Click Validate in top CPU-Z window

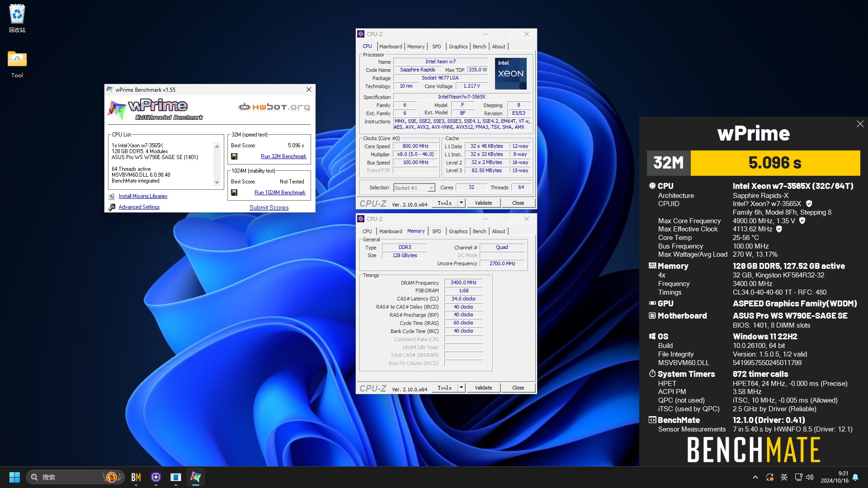(x=483, y=203)
